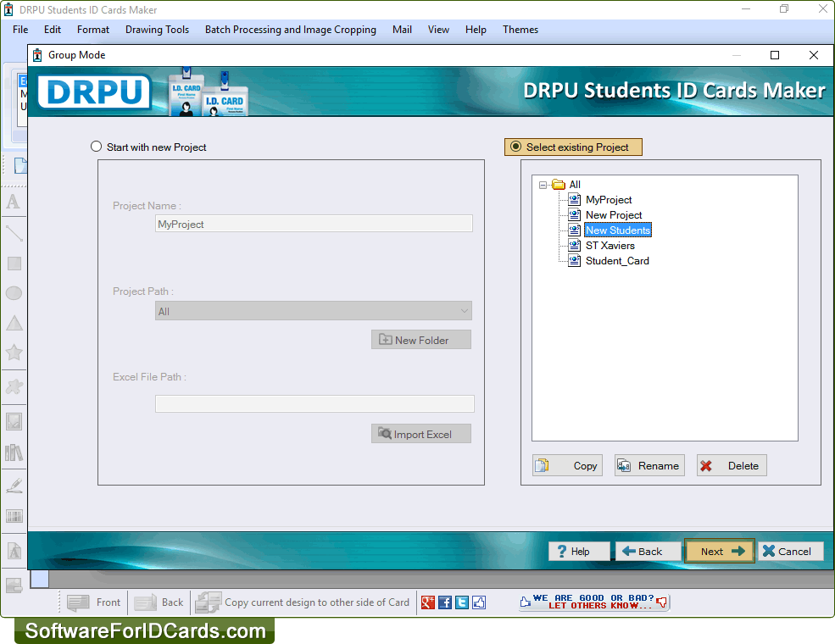Select the signature pen tool
The width and height of the screenshot is (835, 644).
click(x=14, y=486)
